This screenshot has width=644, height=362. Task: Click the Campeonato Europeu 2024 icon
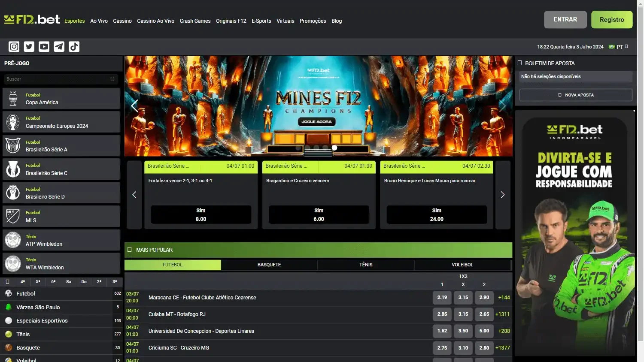(13, 122)
